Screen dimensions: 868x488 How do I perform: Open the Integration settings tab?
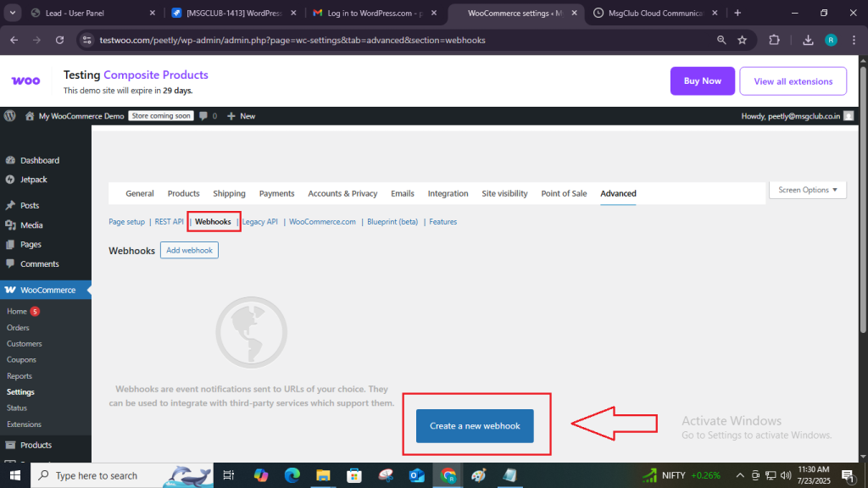(x=448, y=193)
